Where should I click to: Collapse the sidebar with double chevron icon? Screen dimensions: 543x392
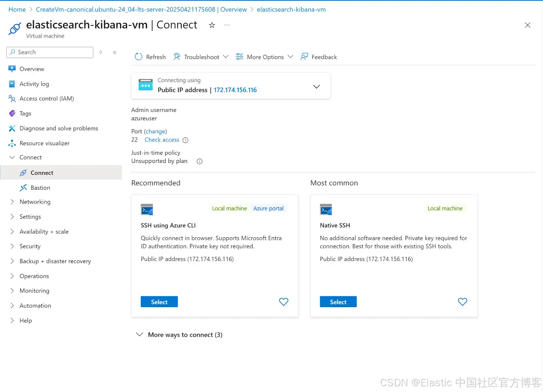point(115,52)
